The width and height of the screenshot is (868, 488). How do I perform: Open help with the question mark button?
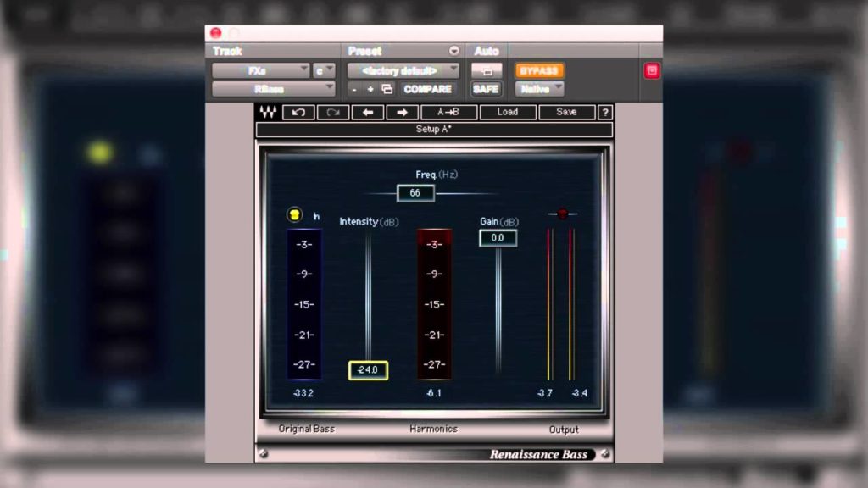point(605,112)
